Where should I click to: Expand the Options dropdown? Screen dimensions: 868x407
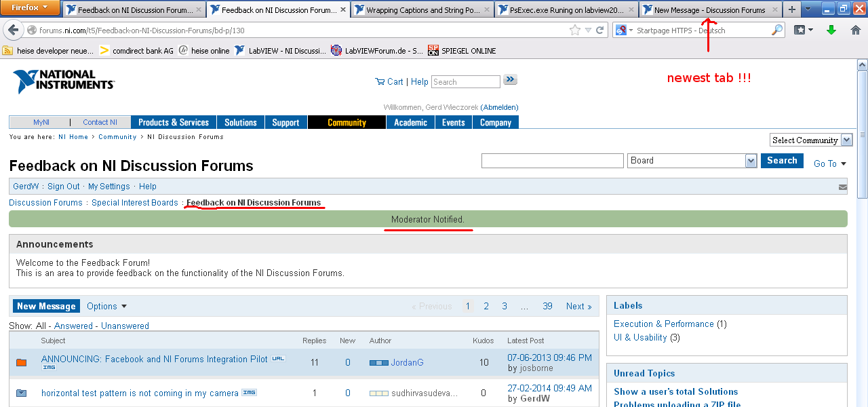click(x=107, y=307)
